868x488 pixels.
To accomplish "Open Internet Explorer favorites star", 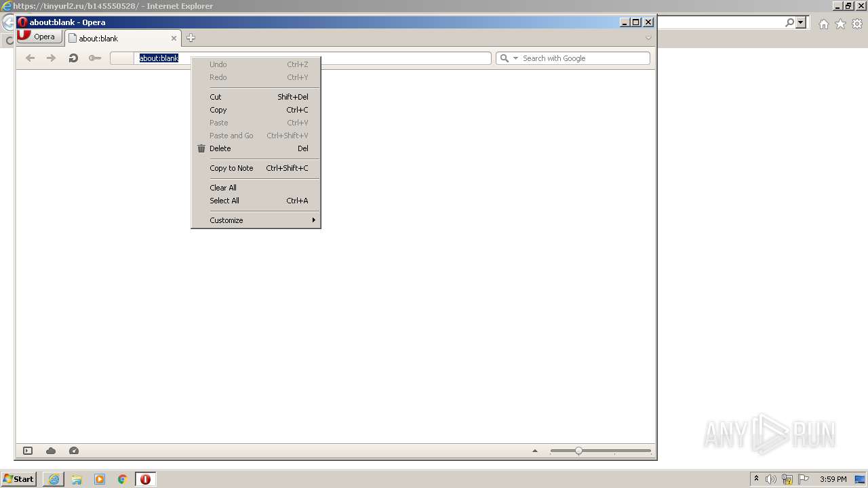I will point(840,24).
